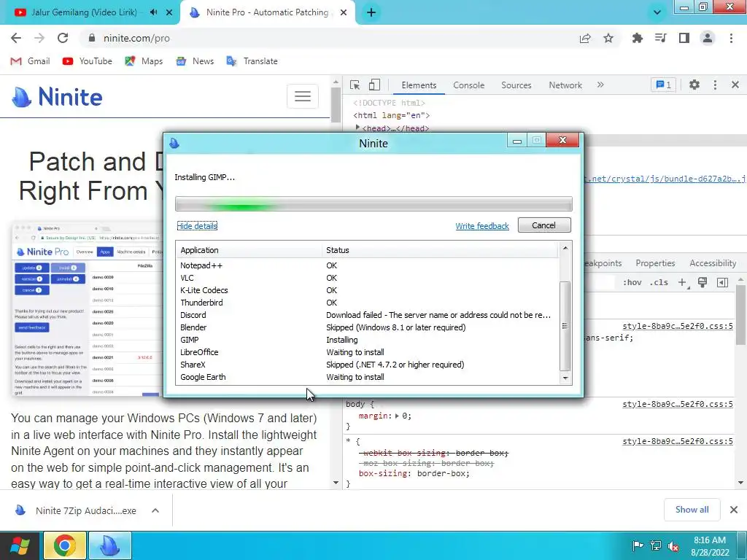The width and height of the screenshot is (747, 560).
Task: Open the Chrome extensions puzzle icon
Action: point(637,38)
